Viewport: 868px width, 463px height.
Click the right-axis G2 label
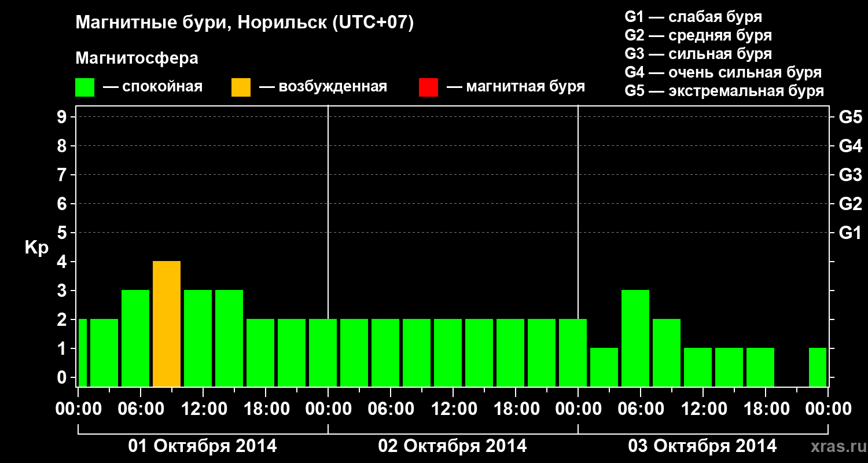coord(850,204)
